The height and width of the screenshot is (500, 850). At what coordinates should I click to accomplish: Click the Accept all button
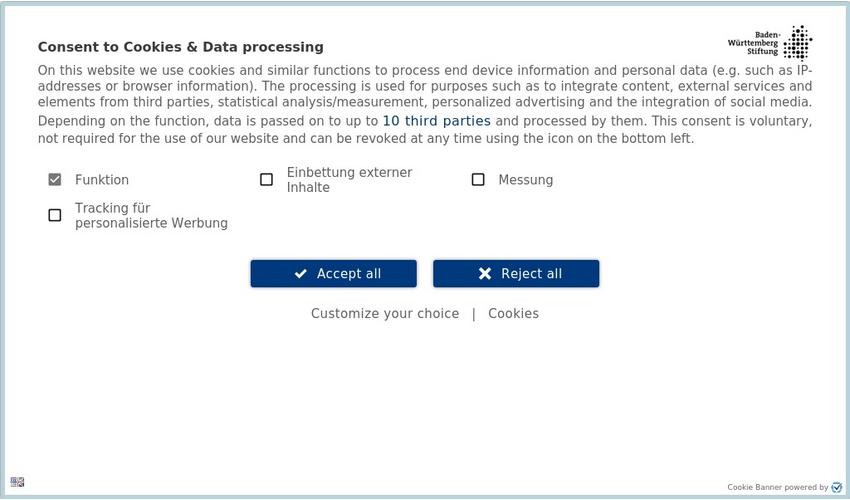click(333, 273)
